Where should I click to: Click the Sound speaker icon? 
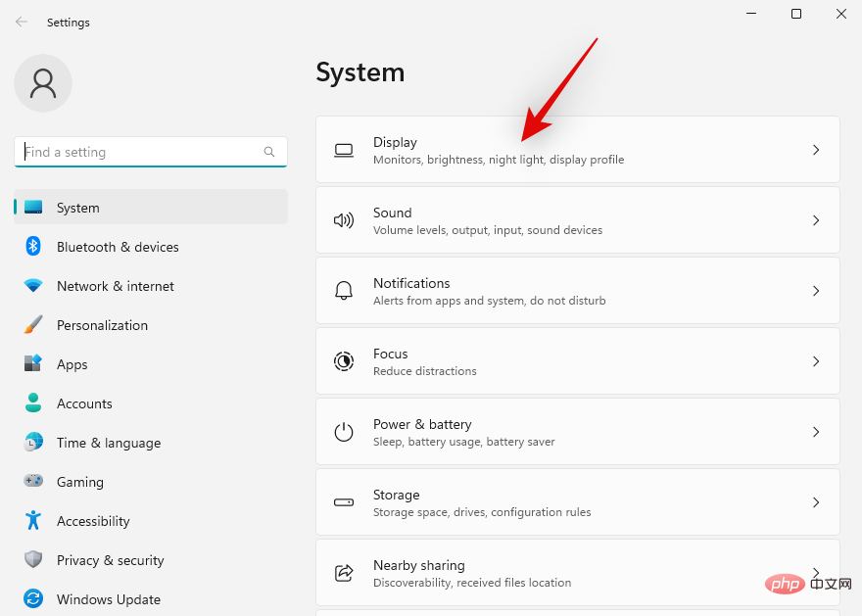coord(344,219)
